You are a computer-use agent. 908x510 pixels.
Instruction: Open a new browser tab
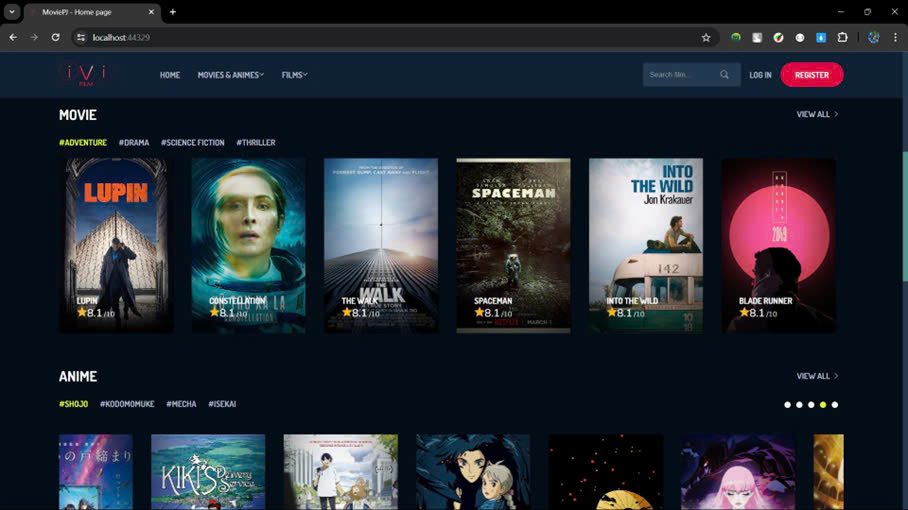(x=173, y=12)
